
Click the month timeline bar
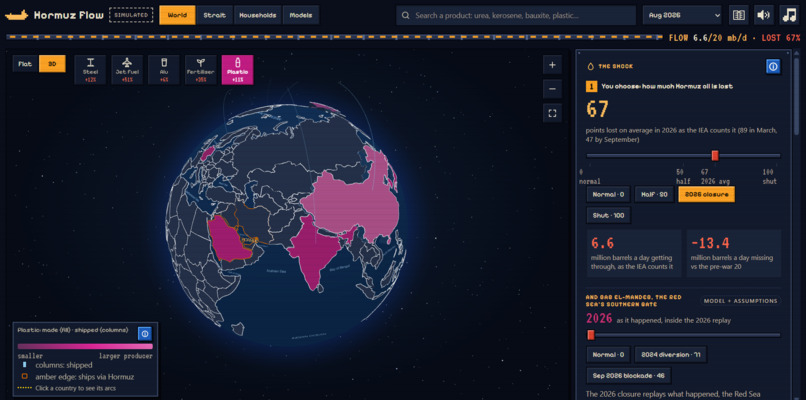pyautogui.click(x=335, y=38)
